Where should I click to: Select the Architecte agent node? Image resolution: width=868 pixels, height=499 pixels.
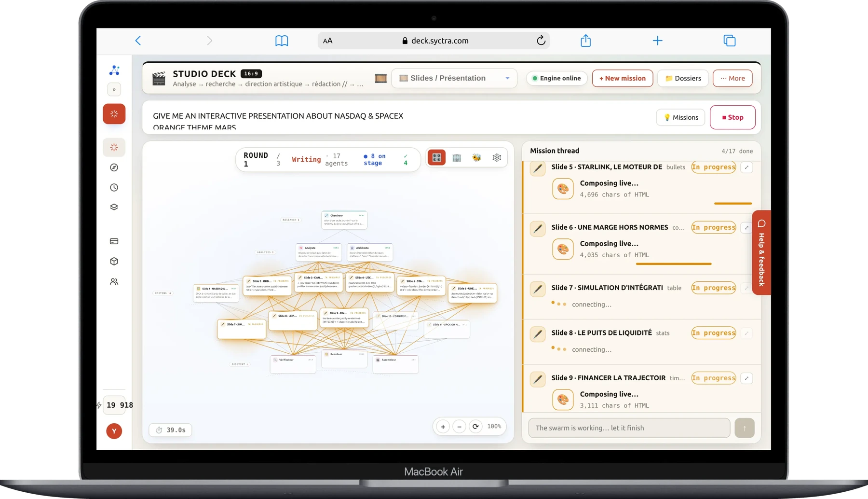370,252
